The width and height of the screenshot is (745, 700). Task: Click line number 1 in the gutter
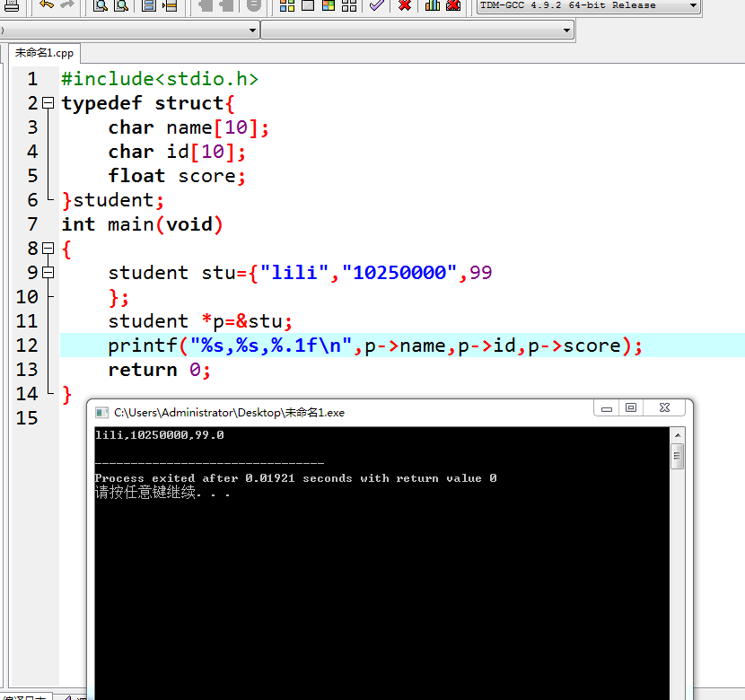[x=32, y=79]
